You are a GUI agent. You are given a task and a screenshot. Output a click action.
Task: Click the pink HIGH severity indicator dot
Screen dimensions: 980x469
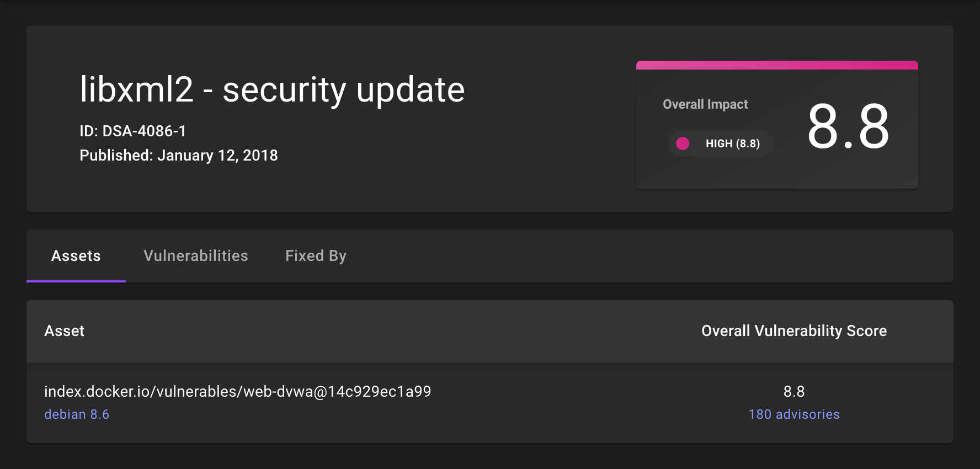coord(683,143)
